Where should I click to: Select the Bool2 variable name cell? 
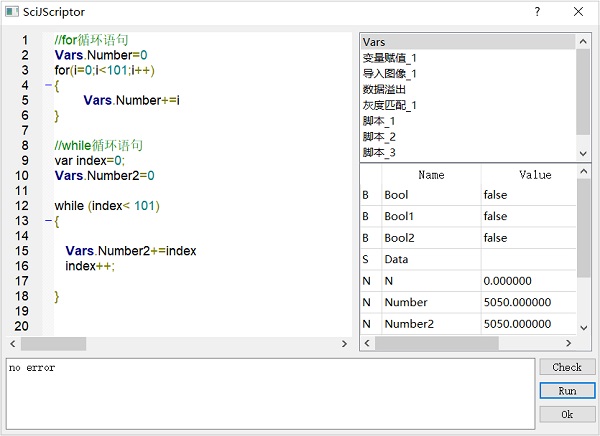tap(431, 238)
